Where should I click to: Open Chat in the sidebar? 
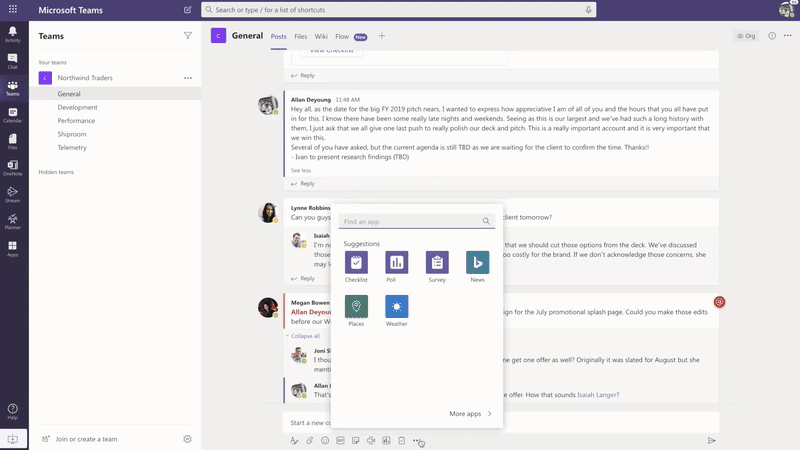(13, 61)
